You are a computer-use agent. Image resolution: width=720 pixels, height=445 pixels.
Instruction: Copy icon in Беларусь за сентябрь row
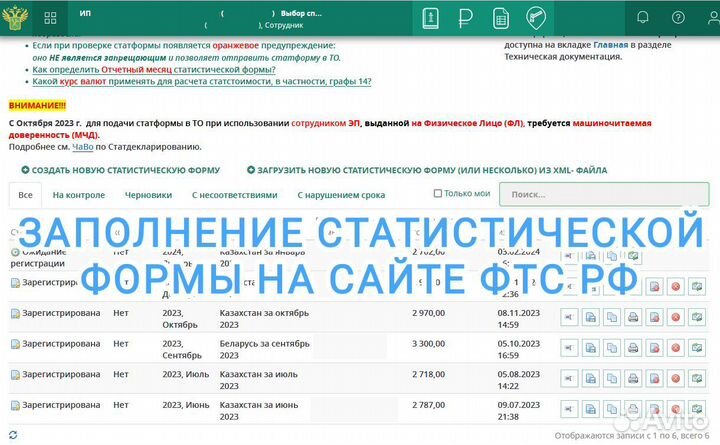[612, 348]
